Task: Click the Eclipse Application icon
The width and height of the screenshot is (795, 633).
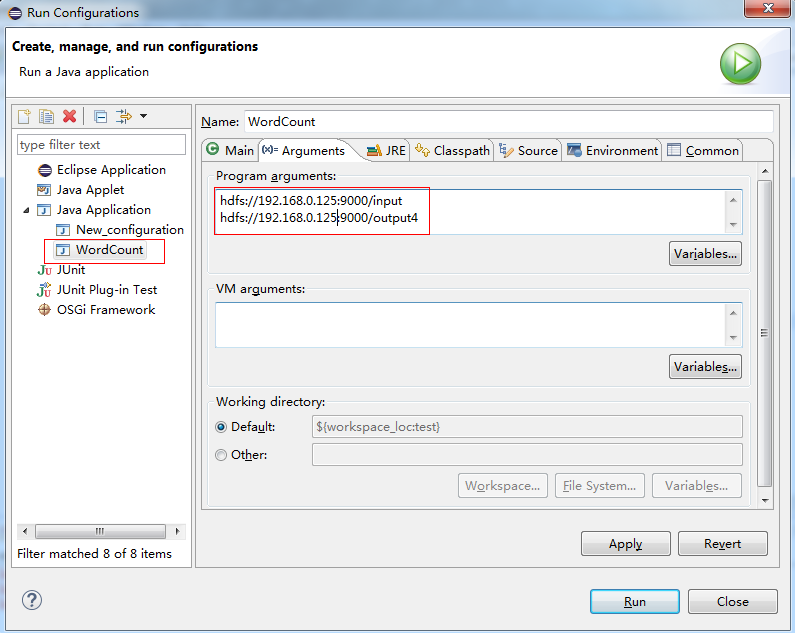Action: [45, 170]
